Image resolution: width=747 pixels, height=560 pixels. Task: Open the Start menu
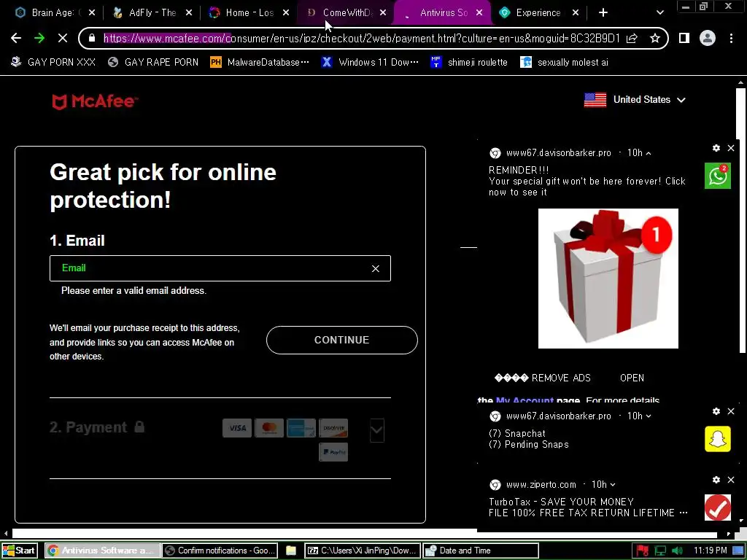[x=19, y=551]
